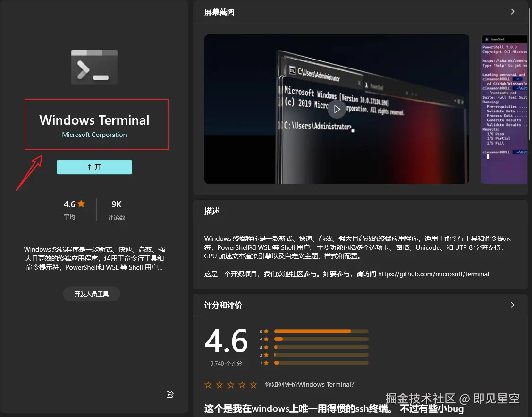Screen dimensions: 532x417
Task: Click the 平均 label under the rating
Action: (69, 217)
